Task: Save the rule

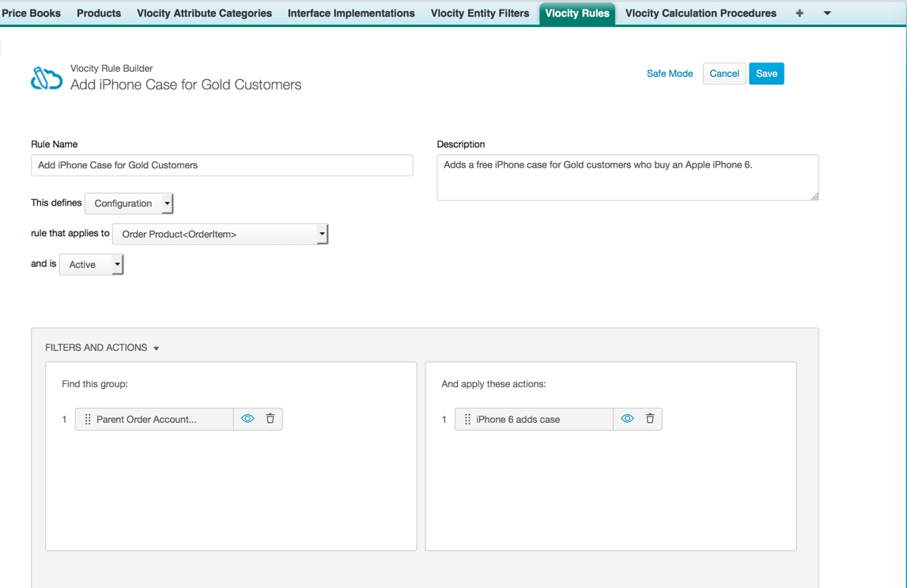Action: (x=766, y=73)
